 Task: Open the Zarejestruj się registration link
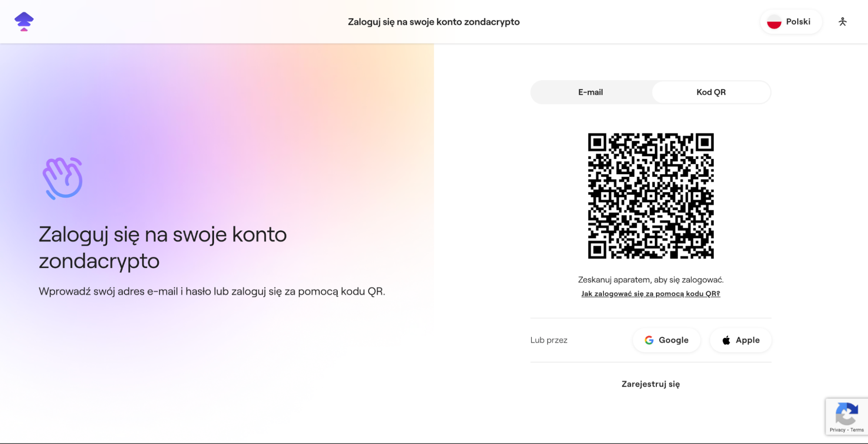coord(650,384)
